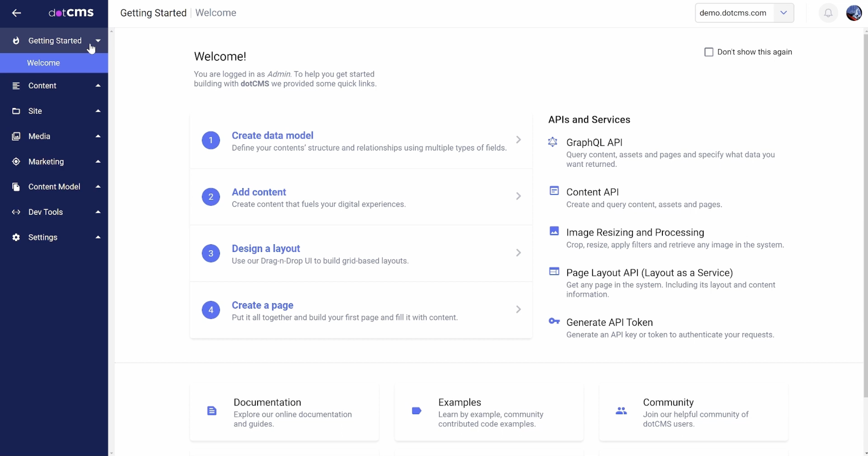The width and height of the screenshot is (868, 456).
Task: Expand the Dev Tools menu arrow
Action: coord(98,212)
